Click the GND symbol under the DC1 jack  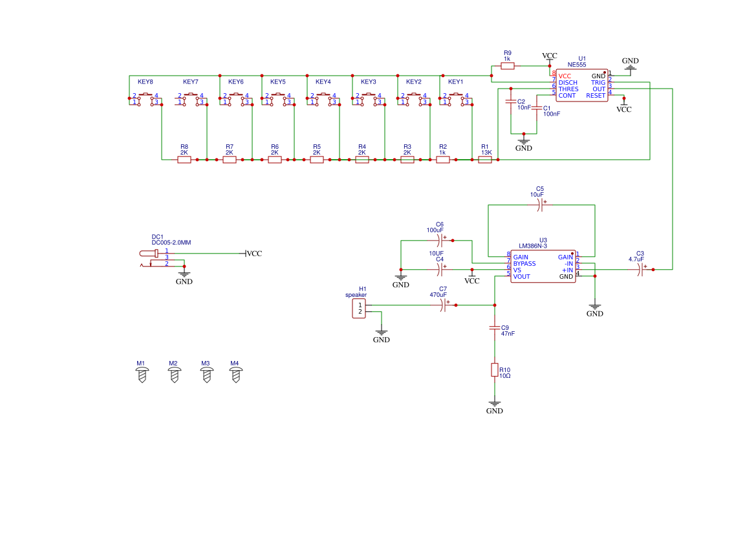[184, 278]
